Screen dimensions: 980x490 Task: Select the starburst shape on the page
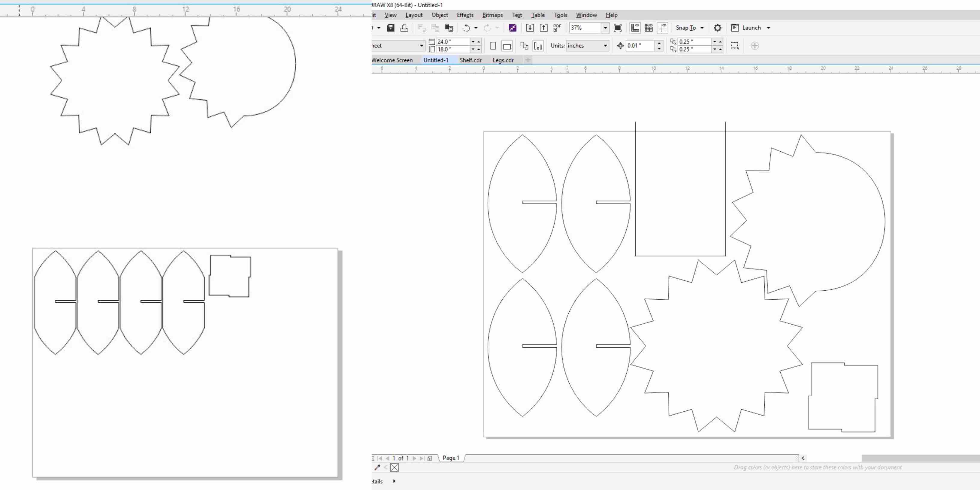[716, 346]
